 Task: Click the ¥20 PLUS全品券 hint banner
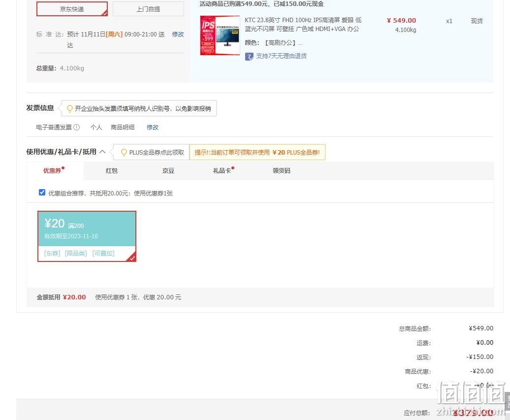point(257,152)
